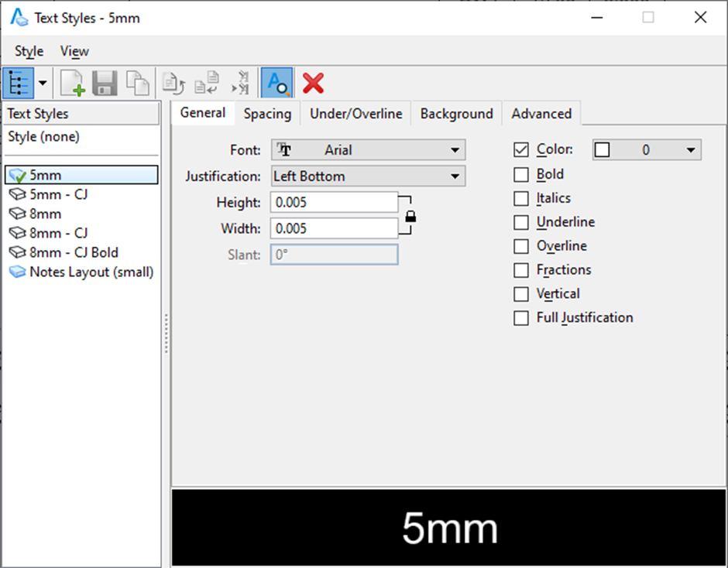Click the 5mm style icon in the list
The image size is (728, 568).
pos(18,176)
